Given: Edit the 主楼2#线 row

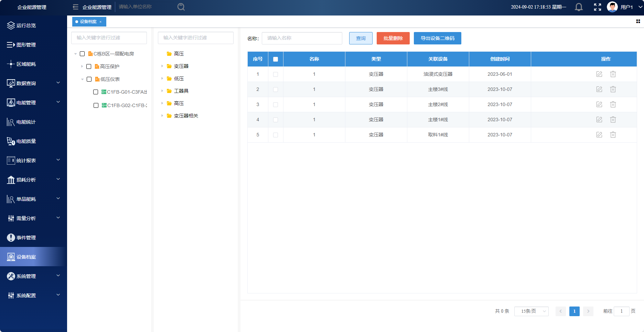Looking at the screenshot, I should point(599,104).
